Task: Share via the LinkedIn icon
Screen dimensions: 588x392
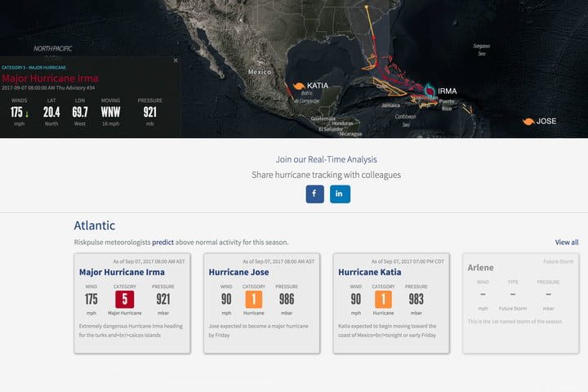Action: point(340,194)
